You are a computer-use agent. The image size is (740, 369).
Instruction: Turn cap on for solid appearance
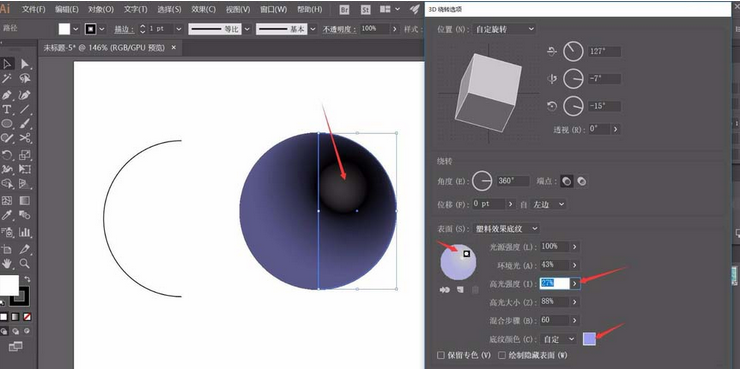(x=566, y=181)
